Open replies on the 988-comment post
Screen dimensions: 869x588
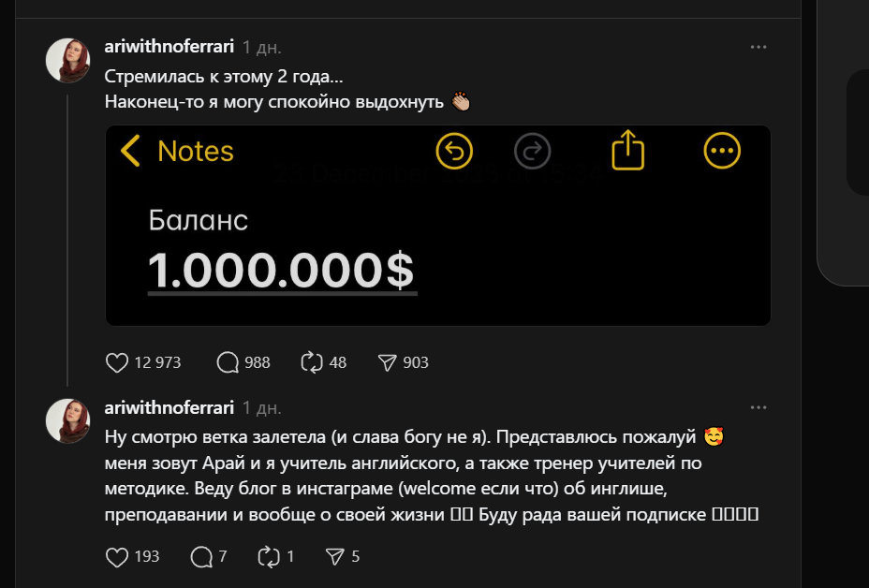click(x=228, y=362)
